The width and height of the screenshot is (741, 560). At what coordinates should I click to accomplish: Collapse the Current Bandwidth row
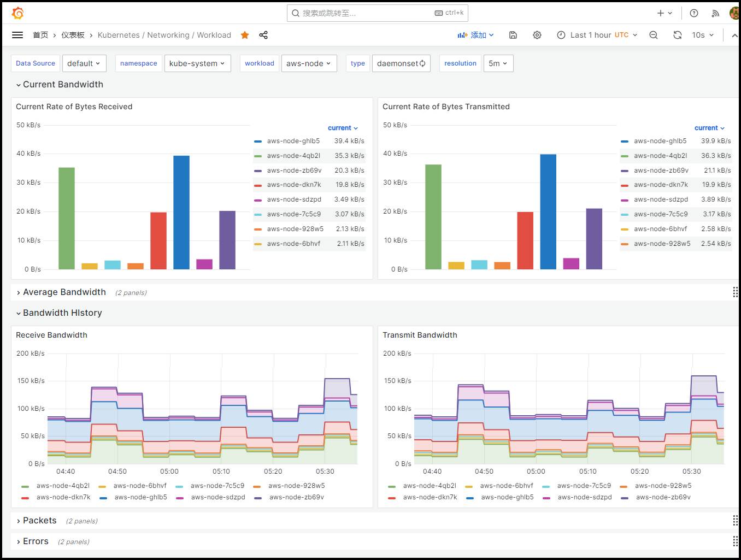tap(60, 85)
